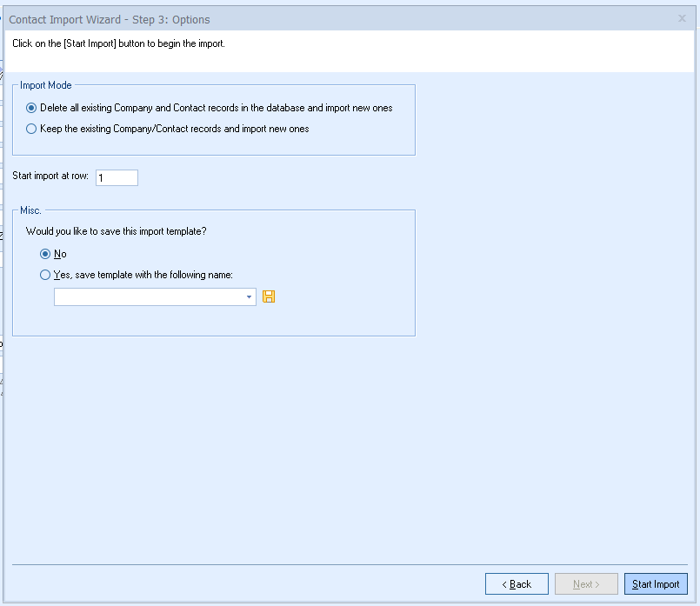Click the 'Import Mode' group label
The width and height of the screenshot is (700, 606).
[46, 86]
